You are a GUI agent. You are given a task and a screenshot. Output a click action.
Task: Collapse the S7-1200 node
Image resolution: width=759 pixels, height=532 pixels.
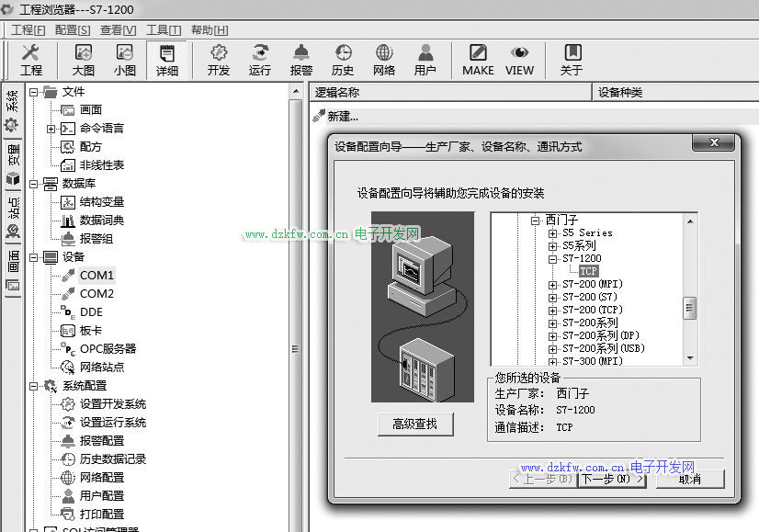point(552,259)
